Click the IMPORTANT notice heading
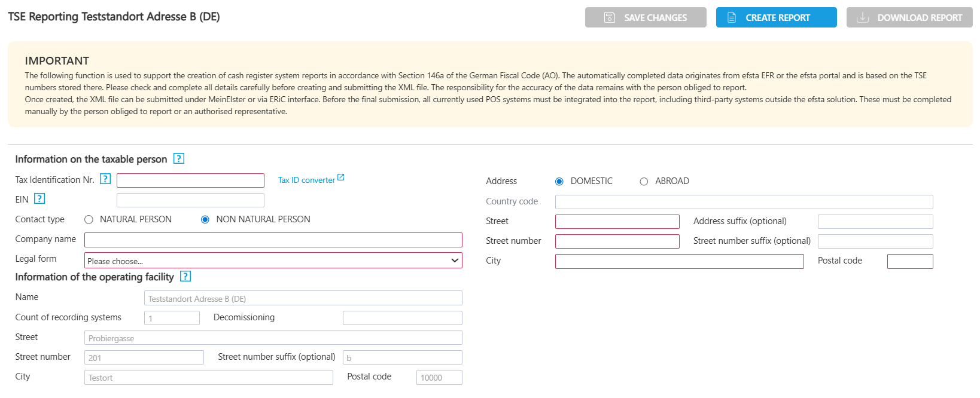 click(57, 60)
